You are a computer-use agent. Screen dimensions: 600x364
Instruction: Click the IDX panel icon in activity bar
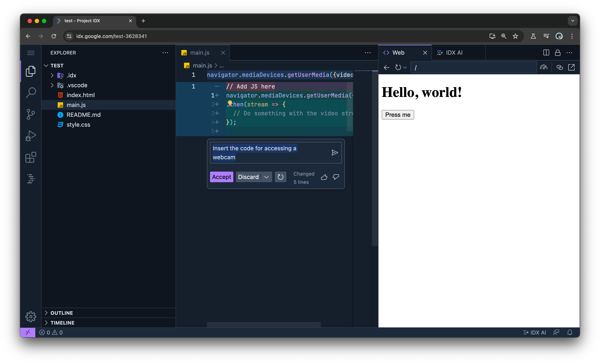31,179
